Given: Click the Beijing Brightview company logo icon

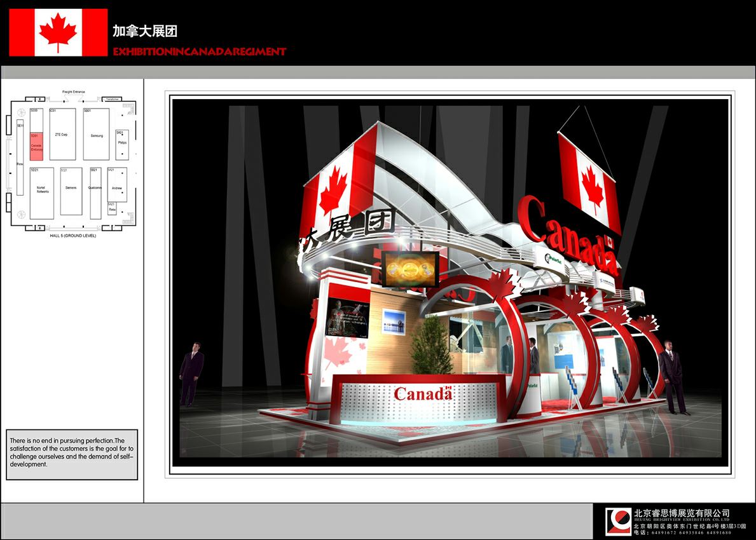Looking at the screenshot, I should point(618,521).
